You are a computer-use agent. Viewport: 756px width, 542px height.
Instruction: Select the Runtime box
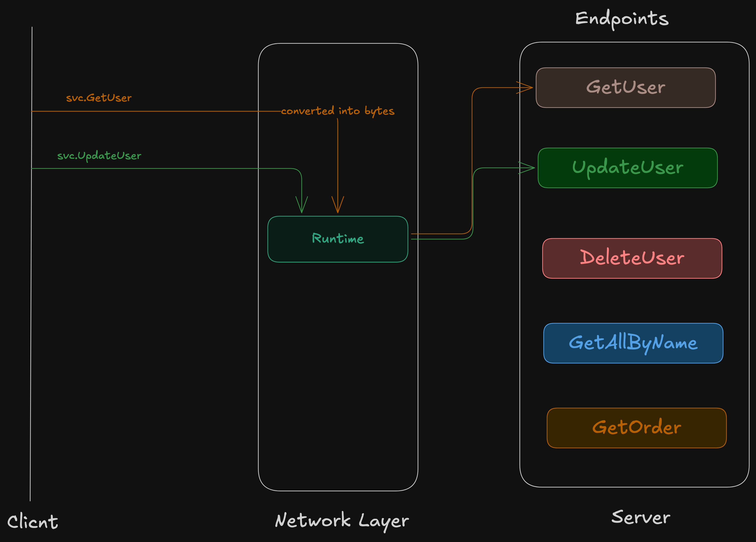[x=338, y=239]
